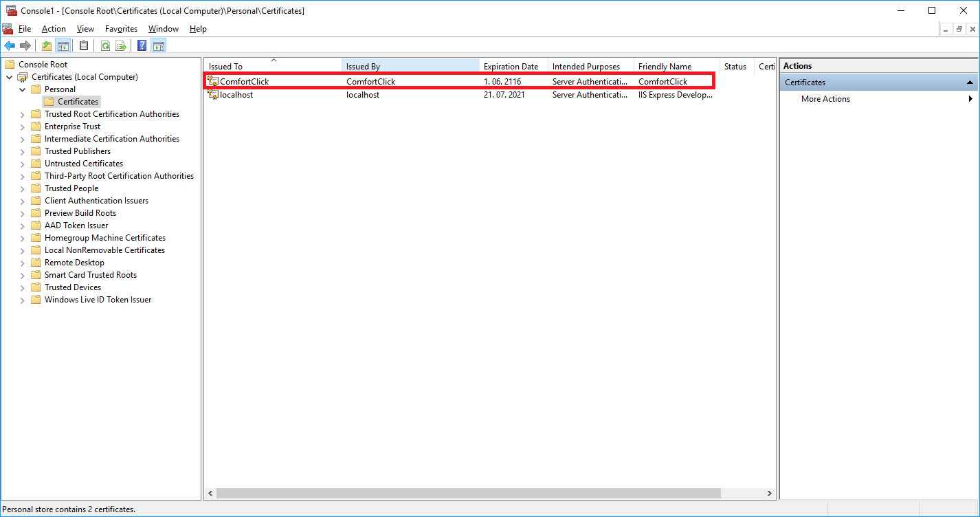Click the ComfortClick certificate icon
Screen dimensions: 980x517
[x=213, y=82]
